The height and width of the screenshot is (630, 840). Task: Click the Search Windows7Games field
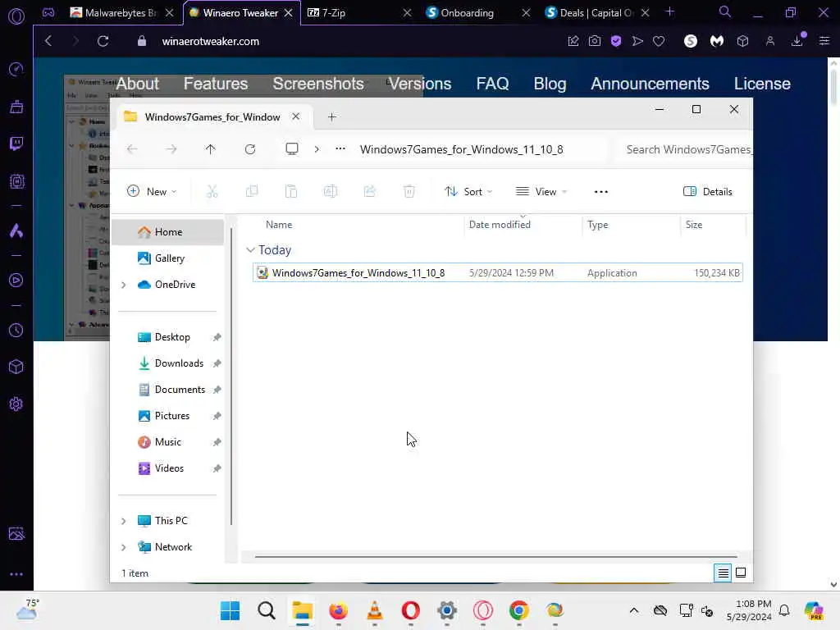coord(688,149)
